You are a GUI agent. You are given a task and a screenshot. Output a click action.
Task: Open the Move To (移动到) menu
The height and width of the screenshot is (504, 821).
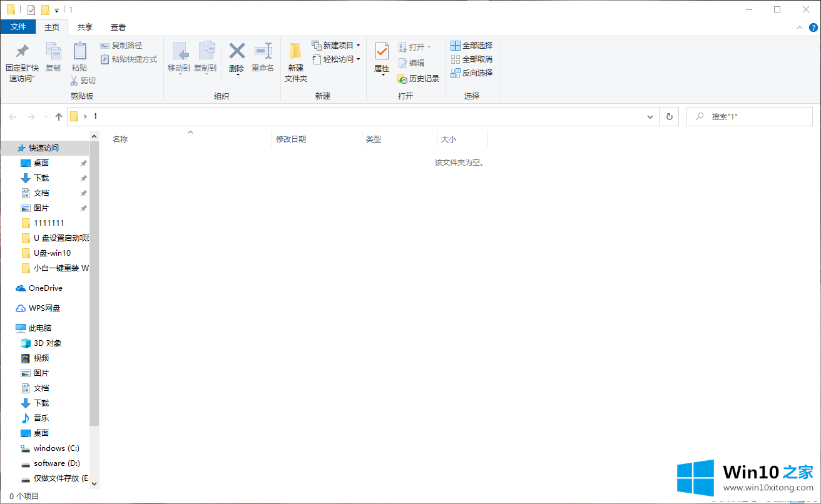pyautogui.click(x=179, y=58)
